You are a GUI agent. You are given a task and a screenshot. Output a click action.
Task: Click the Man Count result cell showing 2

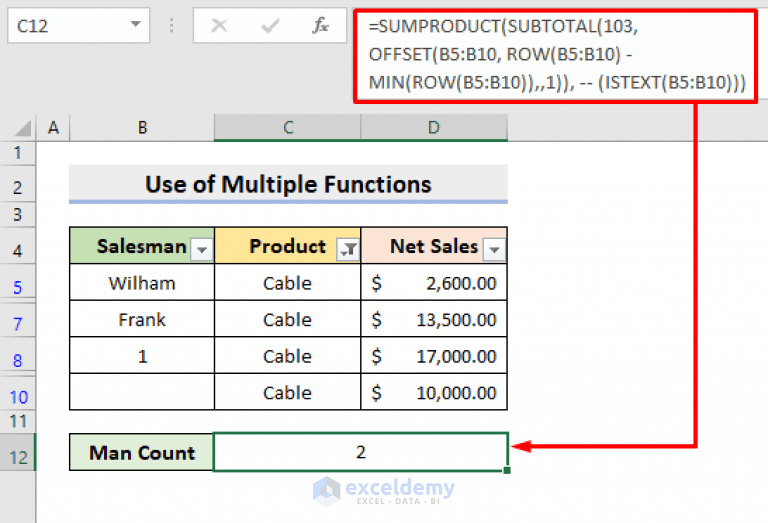[360, 452]
